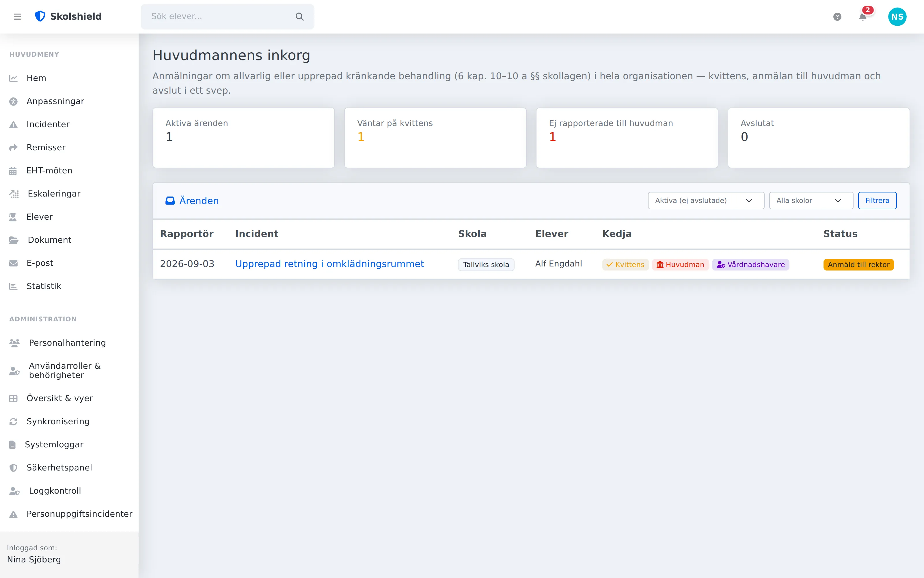This screenshot has height=578, width=924.
Task: Click the Kvittens chain badge
Action: pos(625,264)
